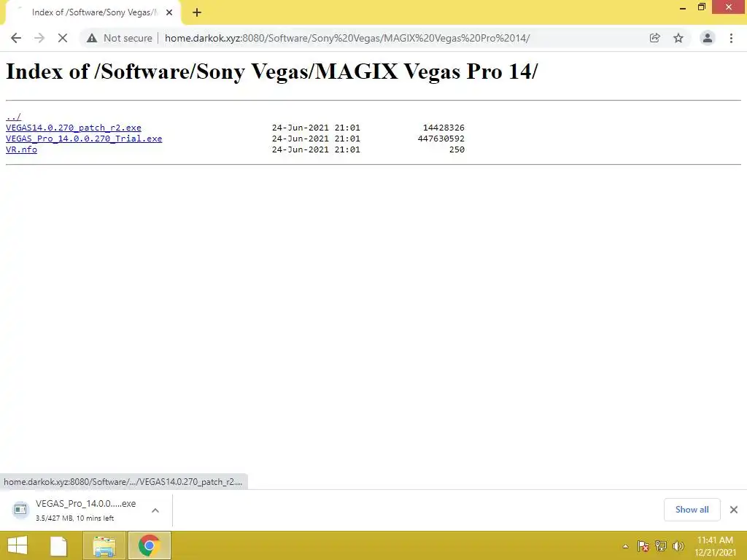Close the downloads shelf
Image resolution: width=747 pixels, height=560 pixels.
[734, 510]
